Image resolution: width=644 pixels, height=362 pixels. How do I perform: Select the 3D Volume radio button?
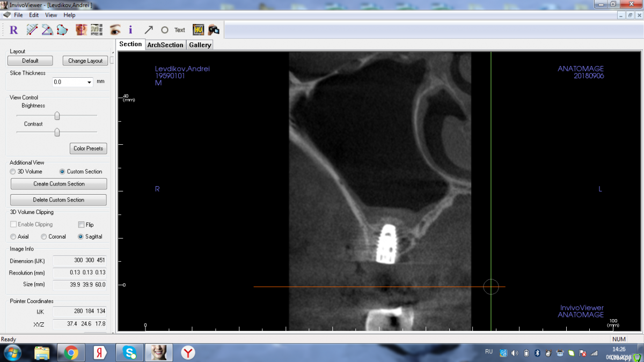pyautogui.click(x=13, y=172)
